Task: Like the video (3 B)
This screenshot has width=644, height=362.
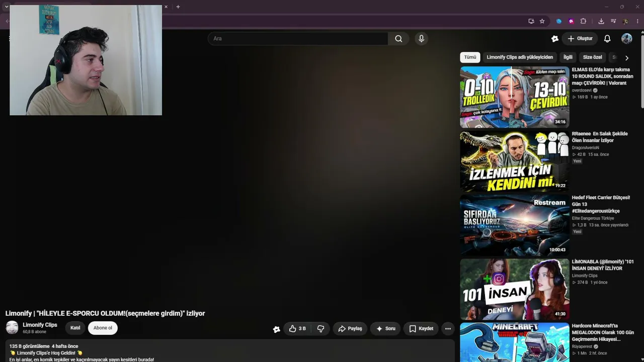Action: click(297, 329)
